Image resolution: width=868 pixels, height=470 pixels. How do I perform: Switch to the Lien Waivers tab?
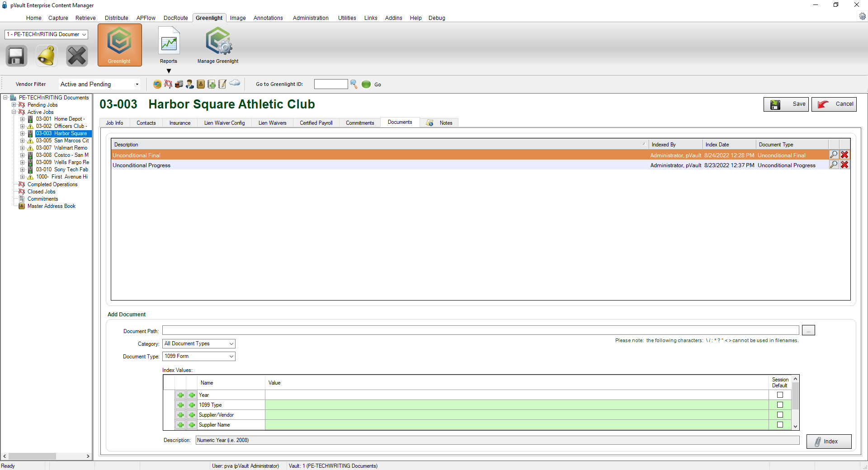pyautogui.click(x=273, y=123)
